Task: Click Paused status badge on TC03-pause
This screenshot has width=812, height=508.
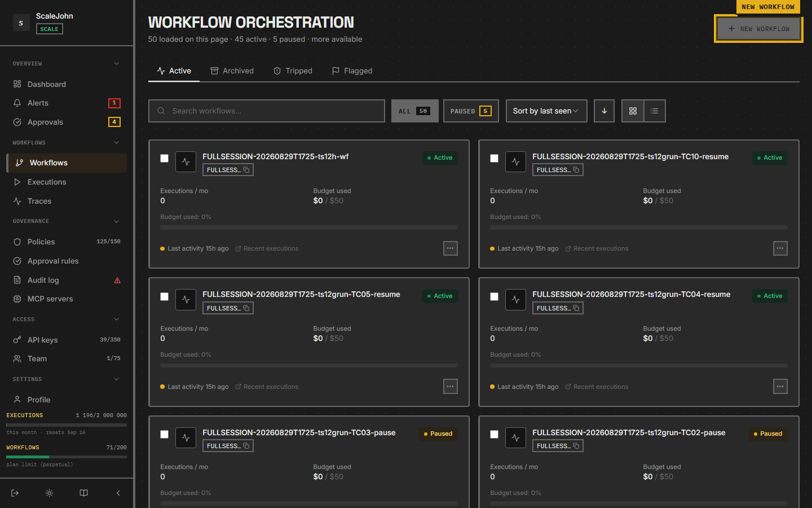Action: 438,433
